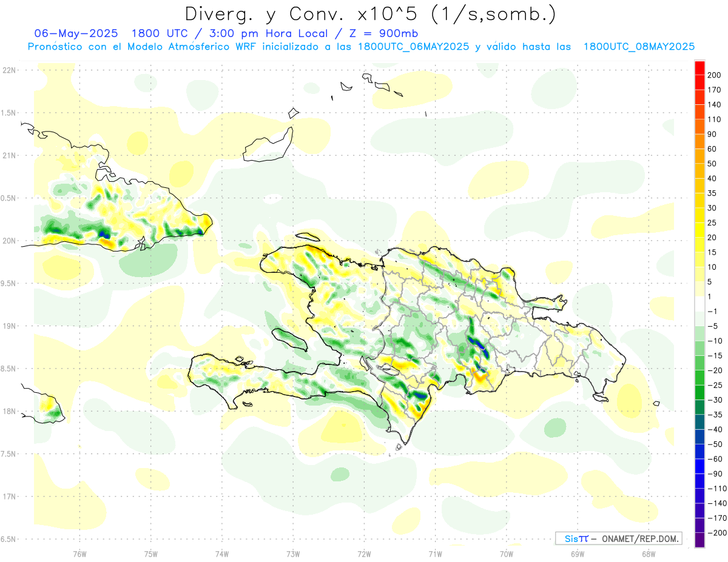Screen dimensions: 728x562
Task: Click the "76W" longitude axis label
Action: point(79,554)
